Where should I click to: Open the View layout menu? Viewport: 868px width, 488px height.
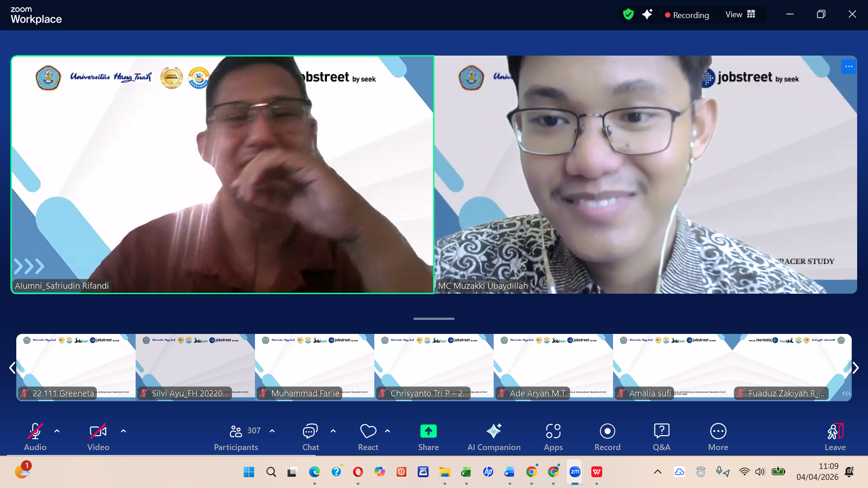741,14
